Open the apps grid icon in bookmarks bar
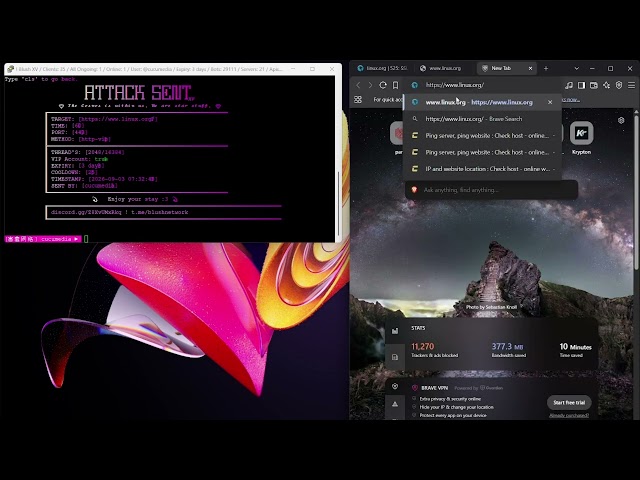 tap(358, 100)
